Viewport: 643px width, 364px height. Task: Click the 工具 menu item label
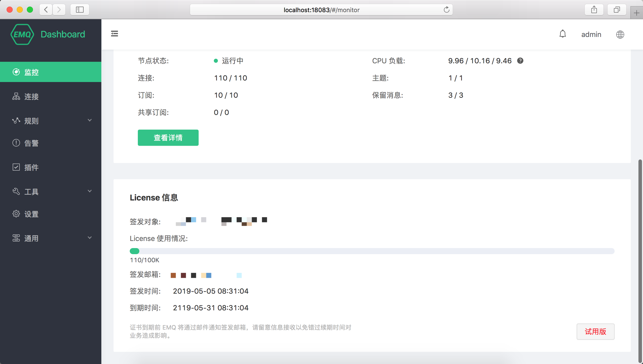pos(31,192)
